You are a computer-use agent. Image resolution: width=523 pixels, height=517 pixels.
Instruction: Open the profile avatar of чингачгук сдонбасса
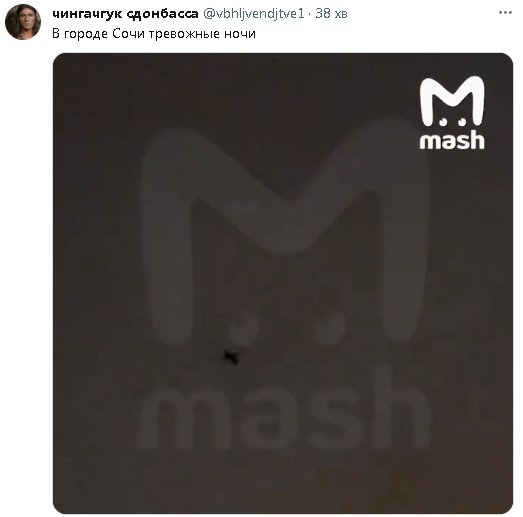click(23, 22)
